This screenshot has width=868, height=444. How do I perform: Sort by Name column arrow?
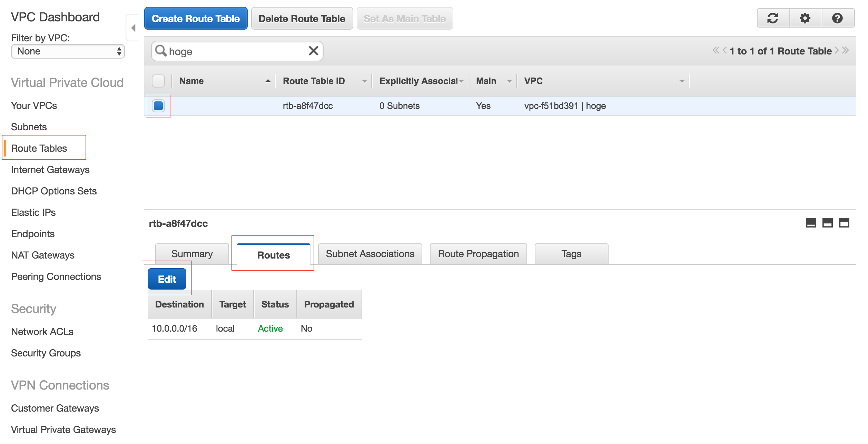tap(268, 81)
